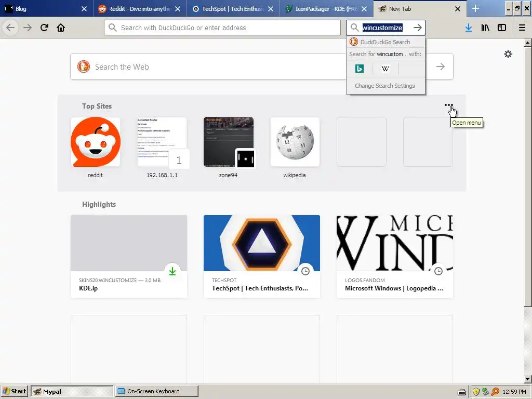
Task: Close the Reddit tab
Action: [x=178, y=9]
